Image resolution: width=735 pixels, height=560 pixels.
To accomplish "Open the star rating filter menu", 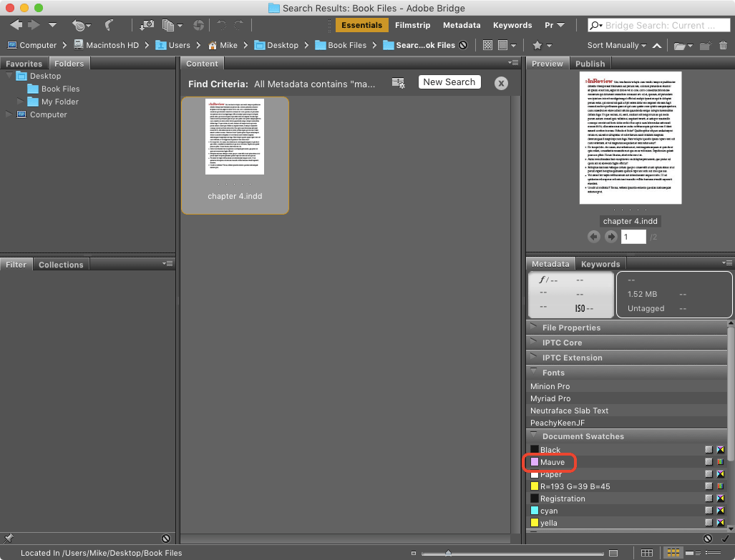I will click(x=542, y=45).
